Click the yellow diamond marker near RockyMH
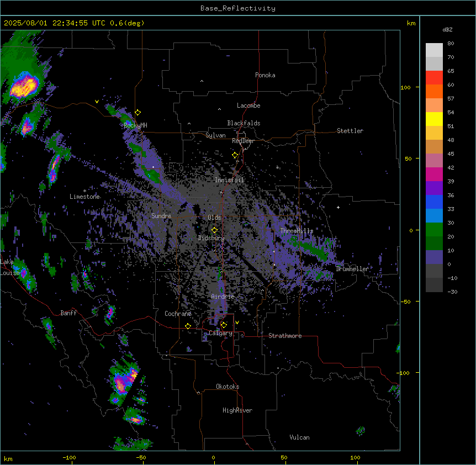 coord(138,113)
